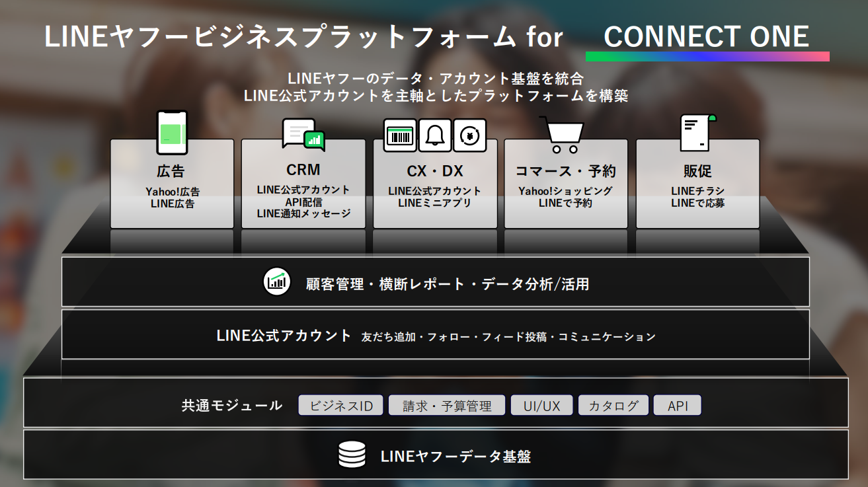Click the CRM card heading
868x487 pixels.
point(303,170)
